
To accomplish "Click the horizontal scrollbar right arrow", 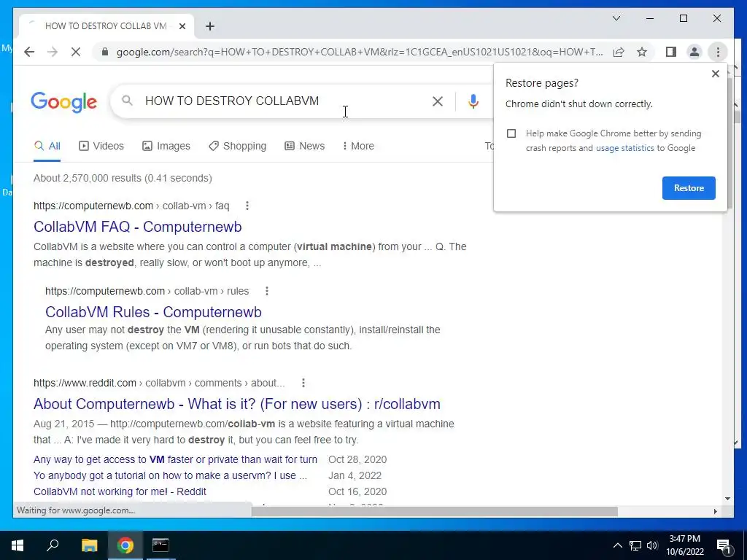I will click(x=715, y=511).
